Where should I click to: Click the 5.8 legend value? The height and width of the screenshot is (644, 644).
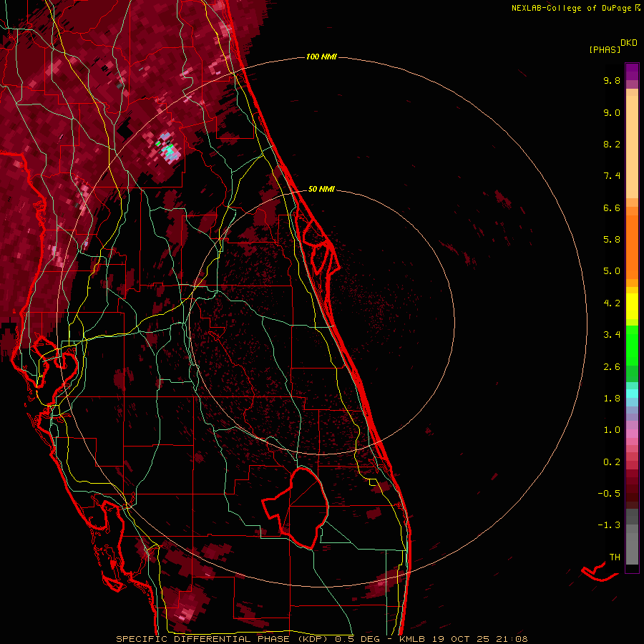coord(612,240)
